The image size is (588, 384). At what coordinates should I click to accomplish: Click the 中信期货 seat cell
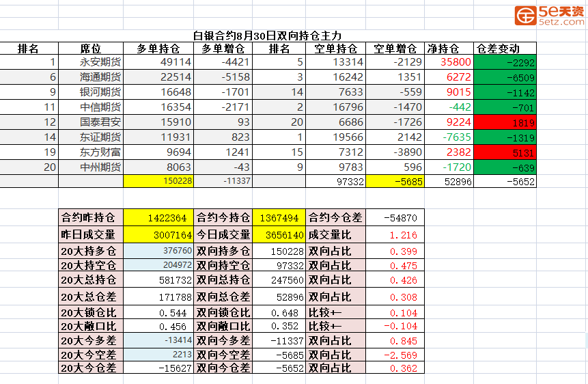[91, 107]
